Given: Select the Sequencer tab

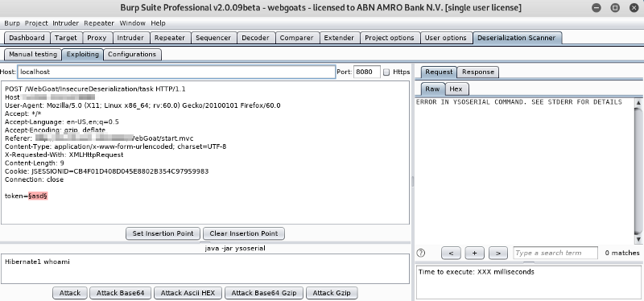Looking at the screenshot, I should (x=213, y=38).
